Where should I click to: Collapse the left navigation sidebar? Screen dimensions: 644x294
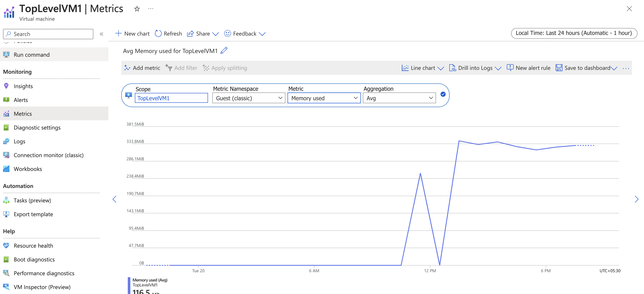pos(102,34)
